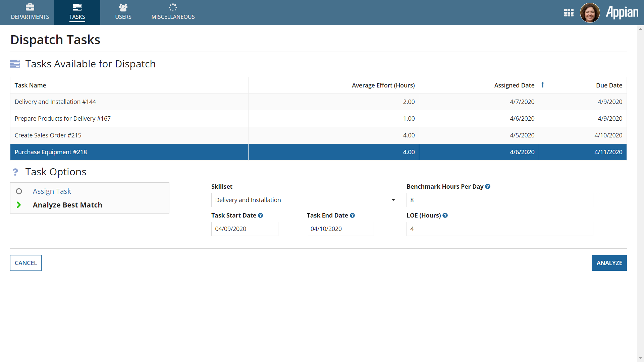Click the Task Start Date help icon
The height and width of the screenshot is (362, 644).
click(260, 216)
